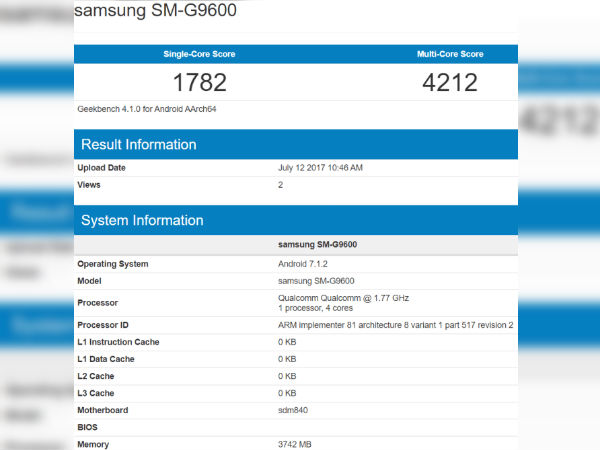Select the L1 Data Cache label

pos(106,359)
